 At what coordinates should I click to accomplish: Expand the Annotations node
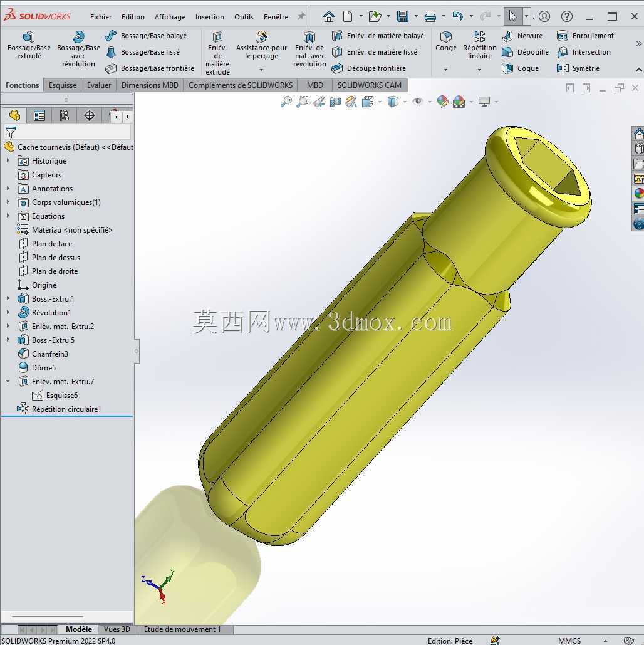(8, 189)
